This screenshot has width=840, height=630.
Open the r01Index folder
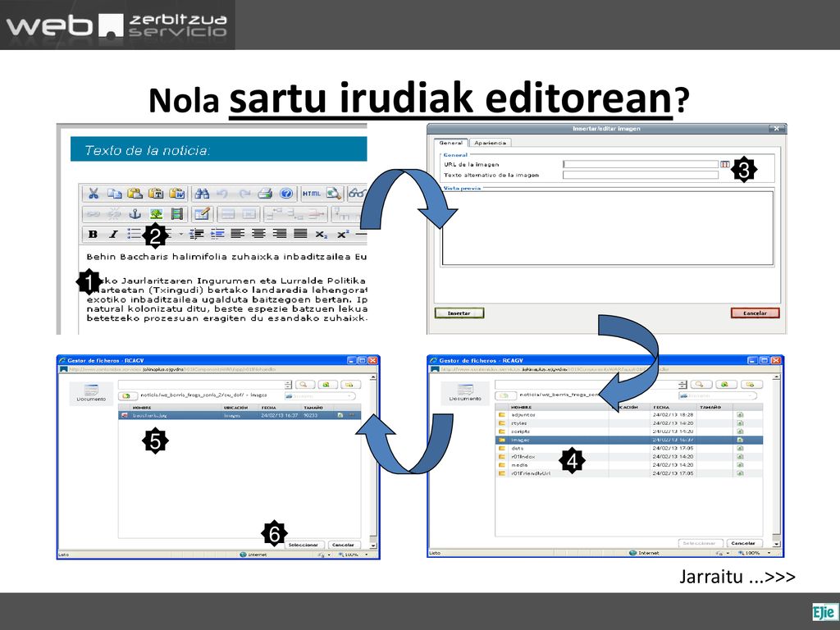(629, 457)
